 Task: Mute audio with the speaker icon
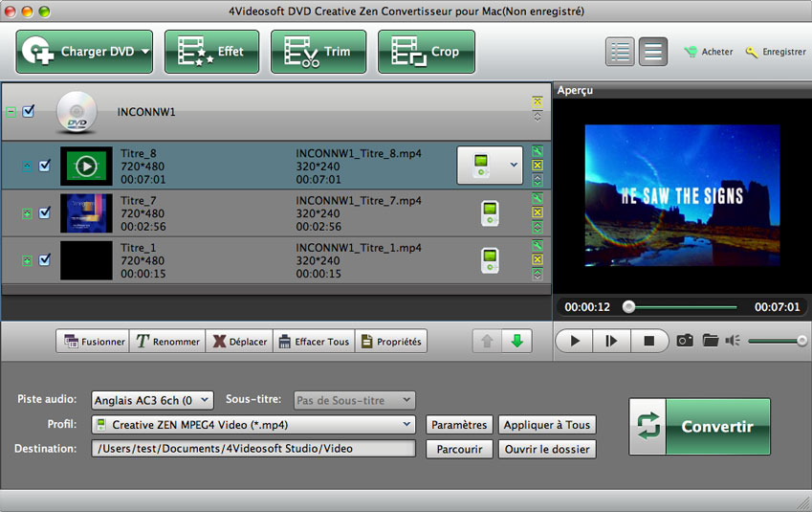(x=734, y=341)
